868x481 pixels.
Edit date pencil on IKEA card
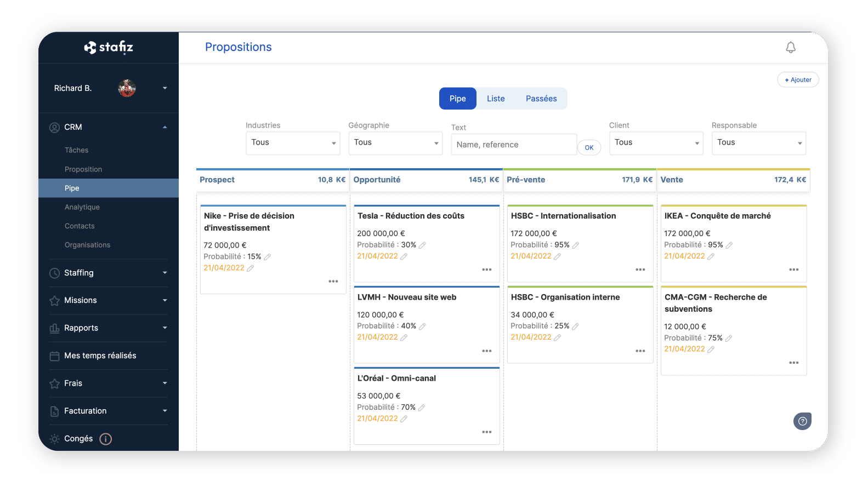pyautogui.click(x=711, y=256)
